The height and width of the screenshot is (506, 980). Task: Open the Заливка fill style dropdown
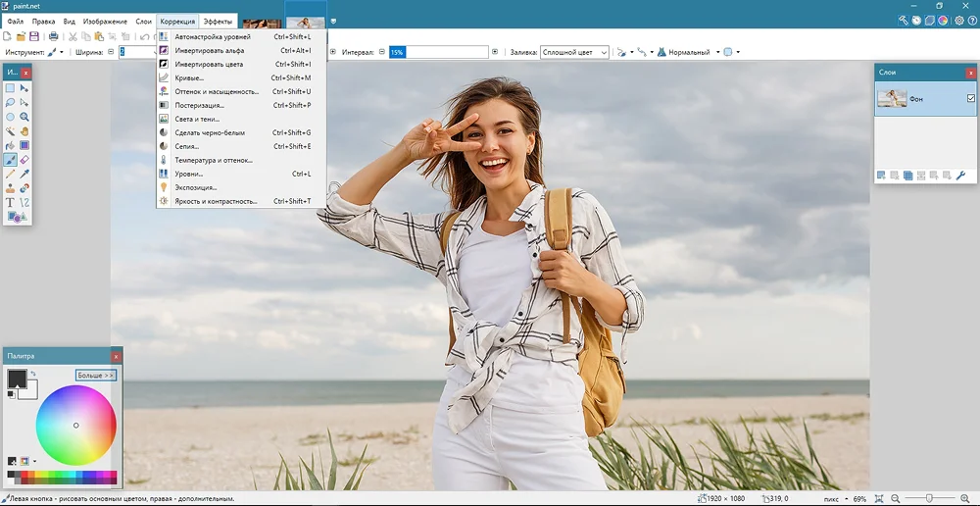click(x=574, y=52)
